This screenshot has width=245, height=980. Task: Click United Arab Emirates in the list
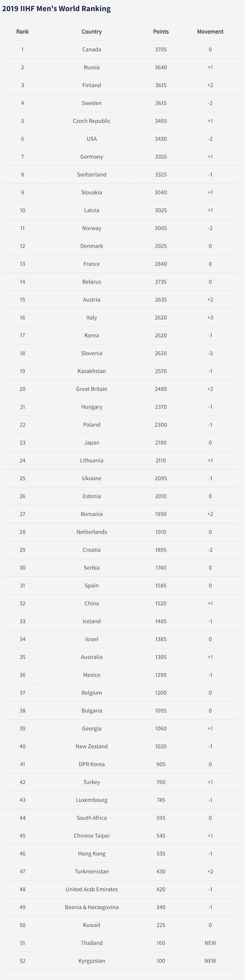(92, 889)
